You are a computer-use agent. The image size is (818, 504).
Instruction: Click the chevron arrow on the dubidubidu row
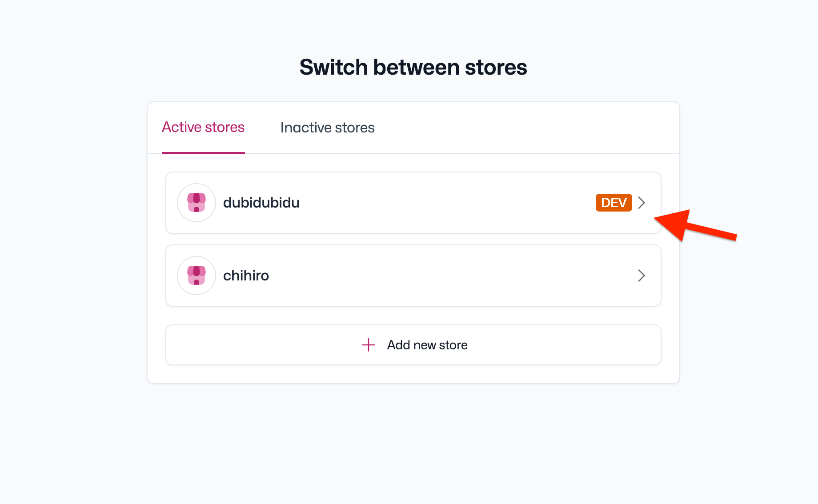[x=642, y=203]
